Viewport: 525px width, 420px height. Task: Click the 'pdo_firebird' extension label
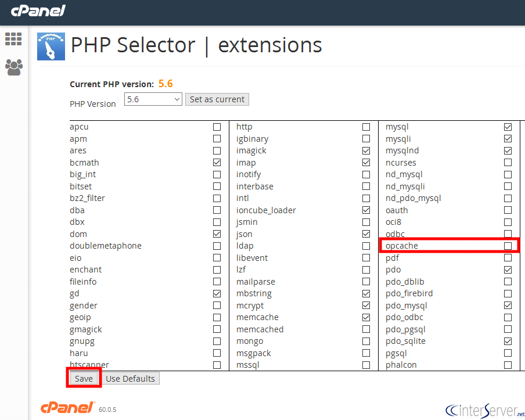(409, 293)
